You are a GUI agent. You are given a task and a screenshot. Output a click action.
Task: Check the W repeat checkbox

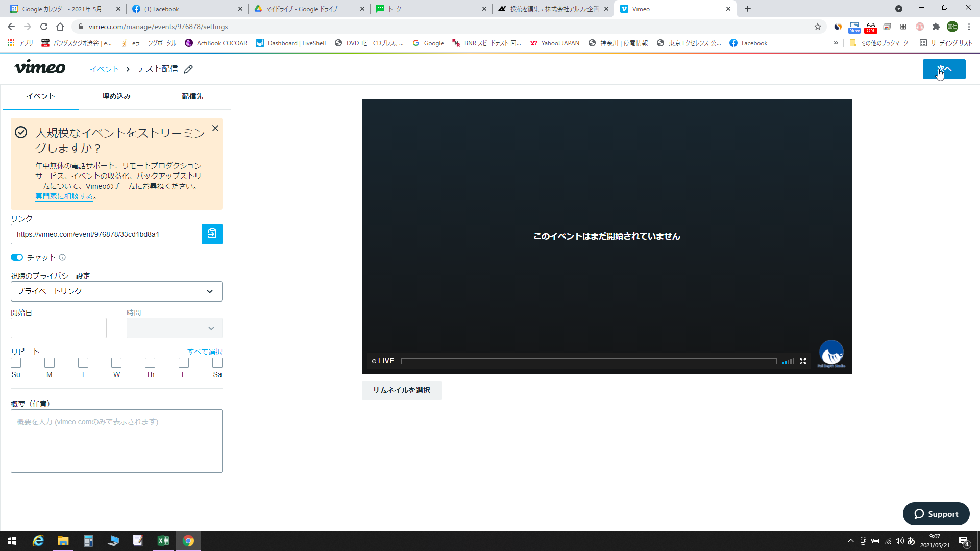pos(116,363)
